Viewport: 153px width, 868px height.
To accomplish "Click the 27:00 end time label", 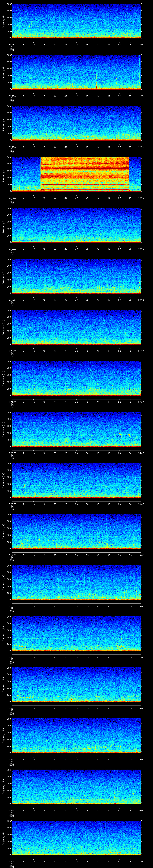I will [x=141, y=657].
